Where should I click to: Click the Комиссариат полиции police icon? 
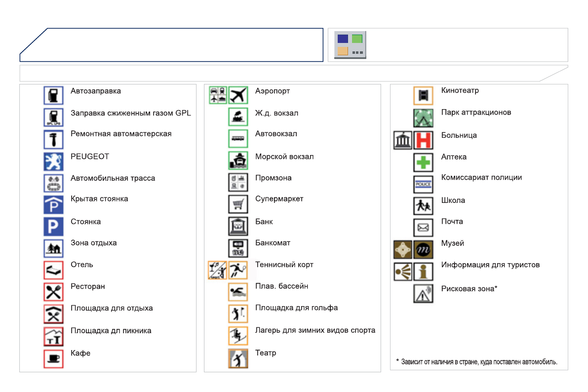(x=423, y=184)
